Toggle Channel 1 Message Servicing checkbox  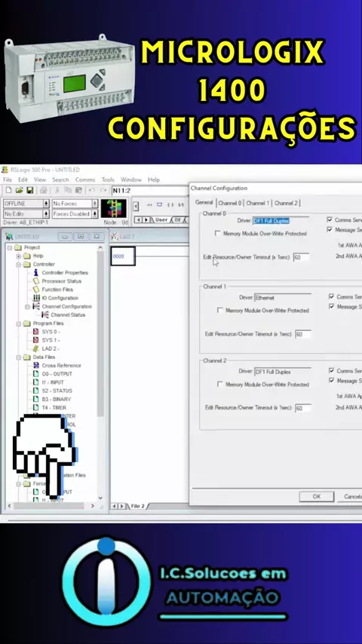tap(332, 306)
